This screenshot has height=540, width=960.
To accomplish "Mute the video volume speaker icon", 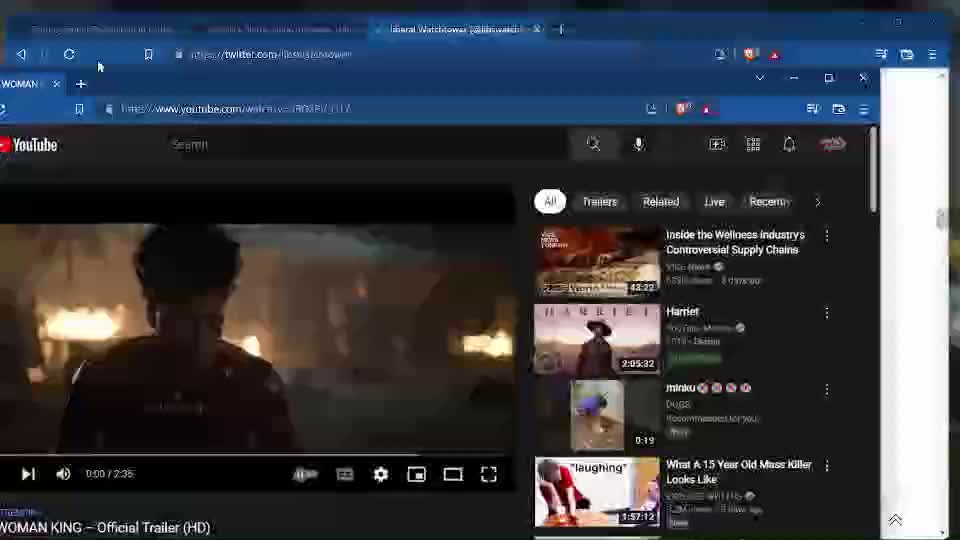I will click(63, 474).
